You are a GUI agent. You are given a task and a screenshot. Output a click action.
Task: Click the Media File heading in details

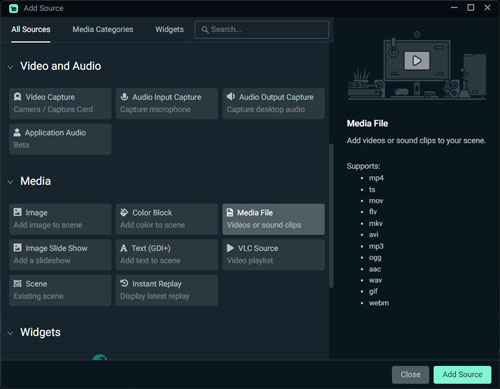367,123
